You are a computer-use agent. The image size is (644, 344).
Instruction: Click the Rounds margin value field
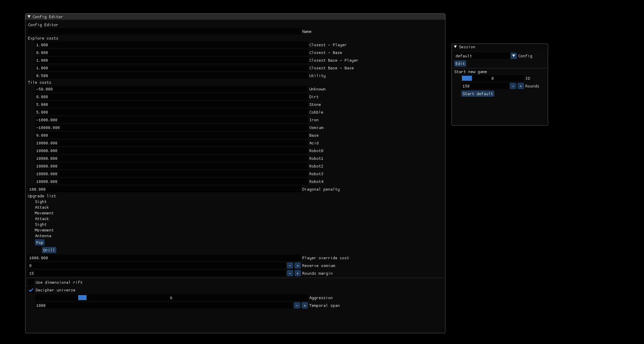157,273
